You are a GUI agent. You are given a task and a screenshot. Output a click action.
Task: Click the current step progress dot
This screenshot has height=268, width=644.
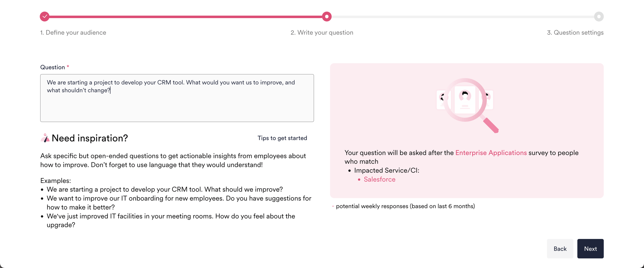pyautogui.click(x=327, y=17)
